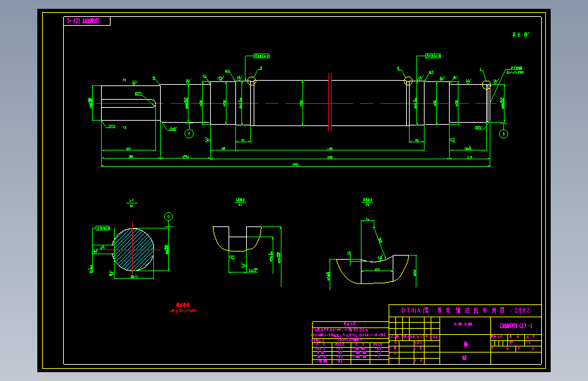588x381 pixels.
Task: Select the drawing number '(2) -1' in title block
Action: 515,325
